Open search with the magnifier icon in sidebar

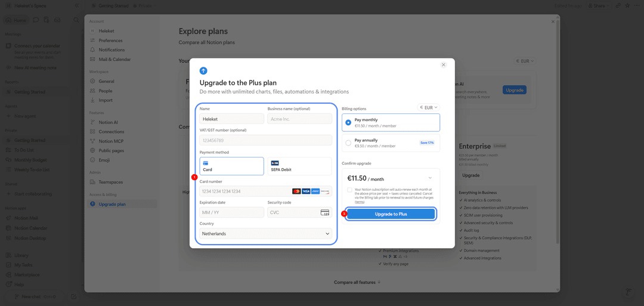click(76, 20)
